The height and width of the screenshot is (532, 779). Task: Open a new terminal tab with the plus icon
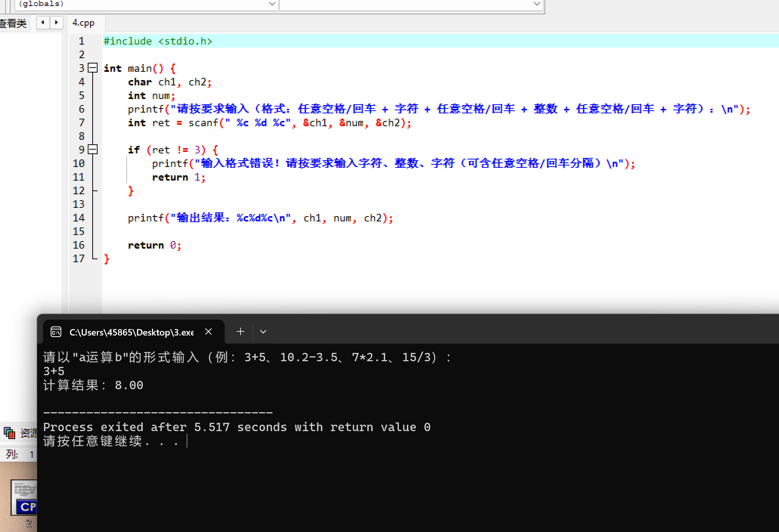coord(240,332)
